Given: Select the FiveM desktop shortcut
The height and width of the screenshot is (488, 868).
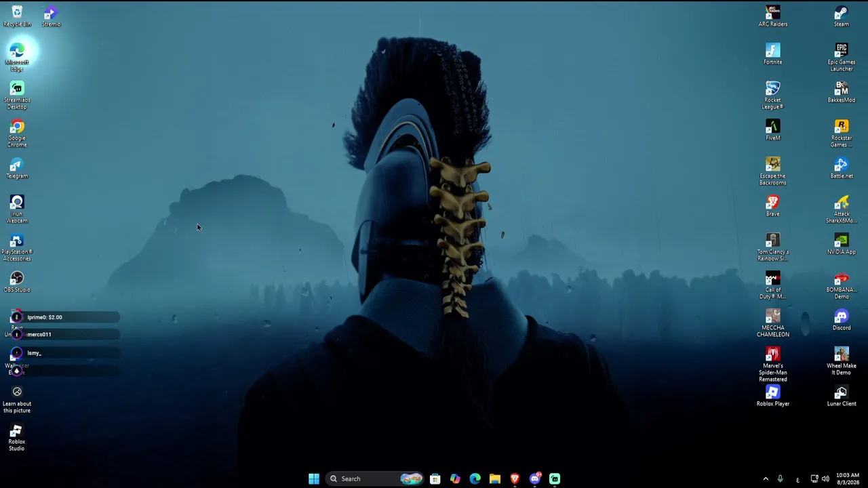Looking at the screenshot, I should [773, 130].
